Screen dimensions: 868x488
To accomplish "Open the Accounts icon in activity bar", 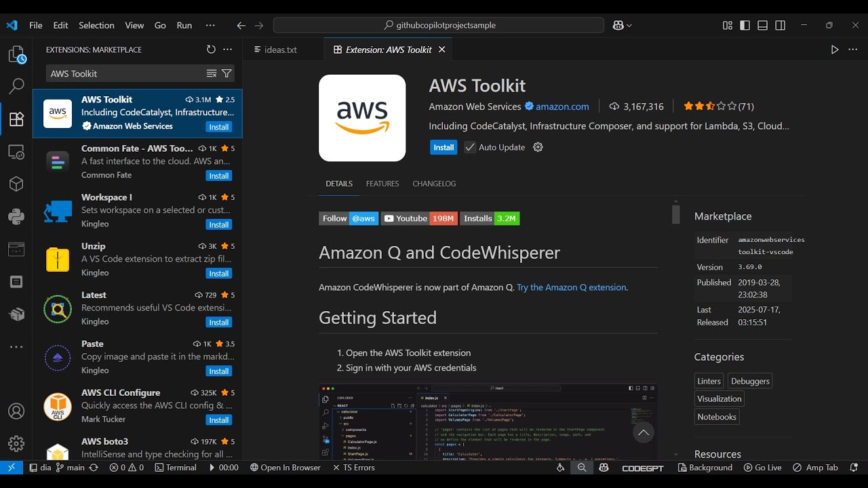I will pos(16,411).
